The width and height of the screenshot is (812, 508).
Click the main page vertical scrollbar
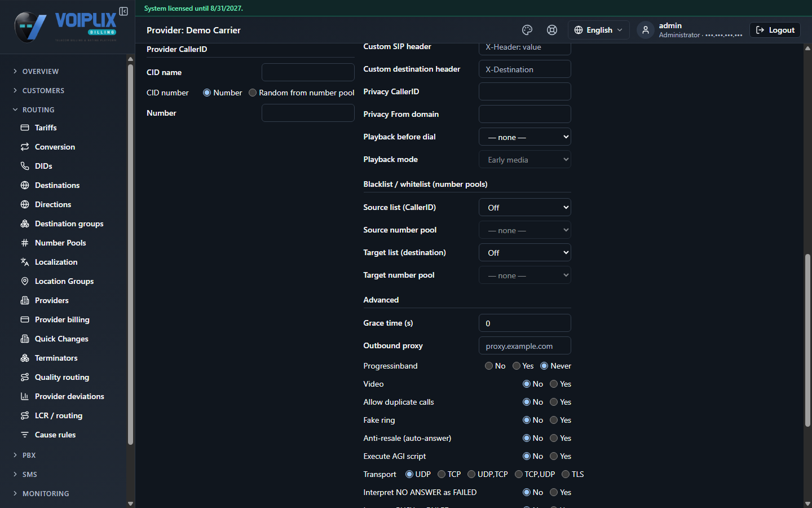807,340
